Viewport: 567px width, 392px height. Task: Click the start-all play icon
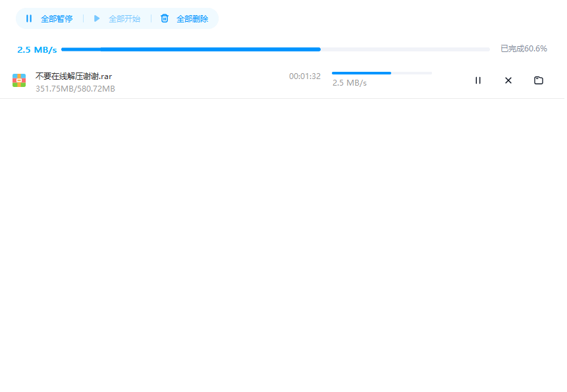(97, 18)
